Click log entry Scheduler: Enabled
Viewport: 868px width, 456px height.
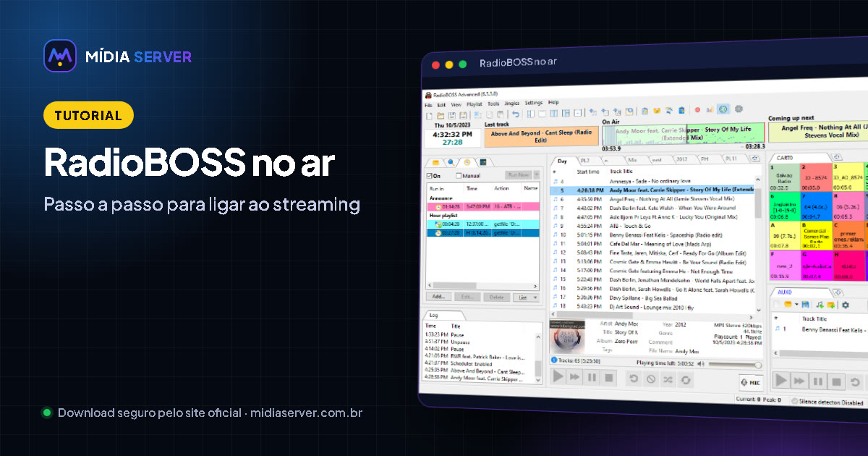pyautogui.click(x=478, y=363)
